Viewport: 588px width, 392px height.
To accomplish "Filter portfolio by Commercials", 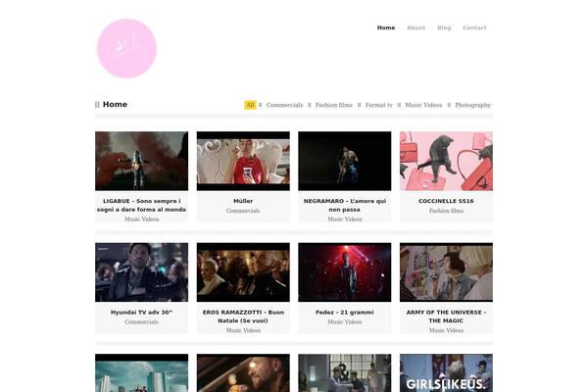I will [284, 105].
